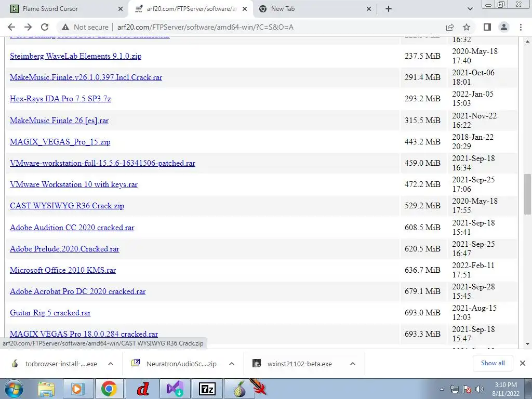Select the arf20.com FTPServer tab

(x=191, y=9)
